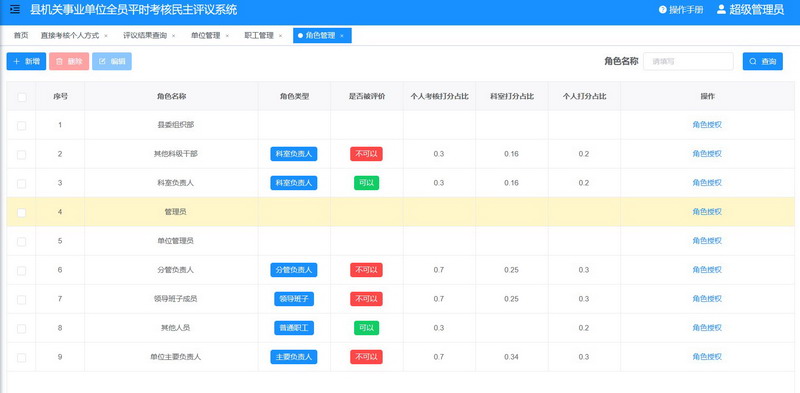
Task: Click the 个人考核打分占比 column header
Action: (x=440, y=96)
